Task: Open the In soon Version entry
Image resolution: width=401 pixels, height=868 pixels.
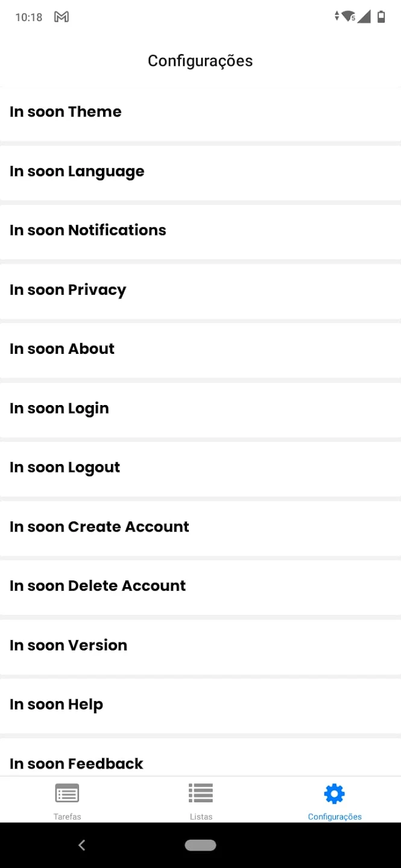Action: tap(200, 646)
